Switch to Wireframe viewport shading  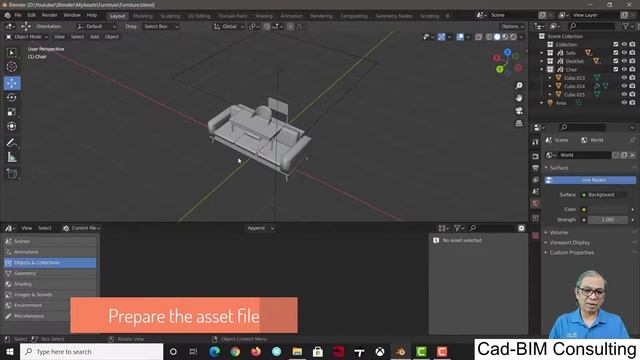point(489,37)
